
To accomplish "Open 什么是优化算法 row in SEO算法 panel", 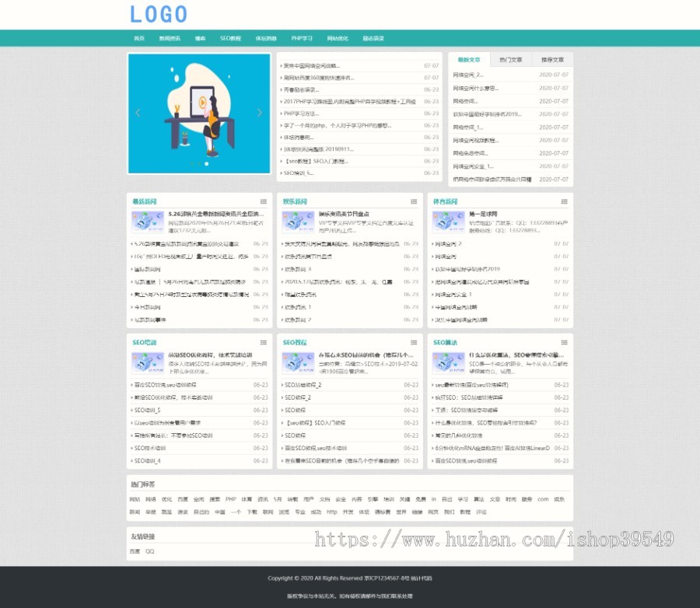I will [x=486, y=423].
